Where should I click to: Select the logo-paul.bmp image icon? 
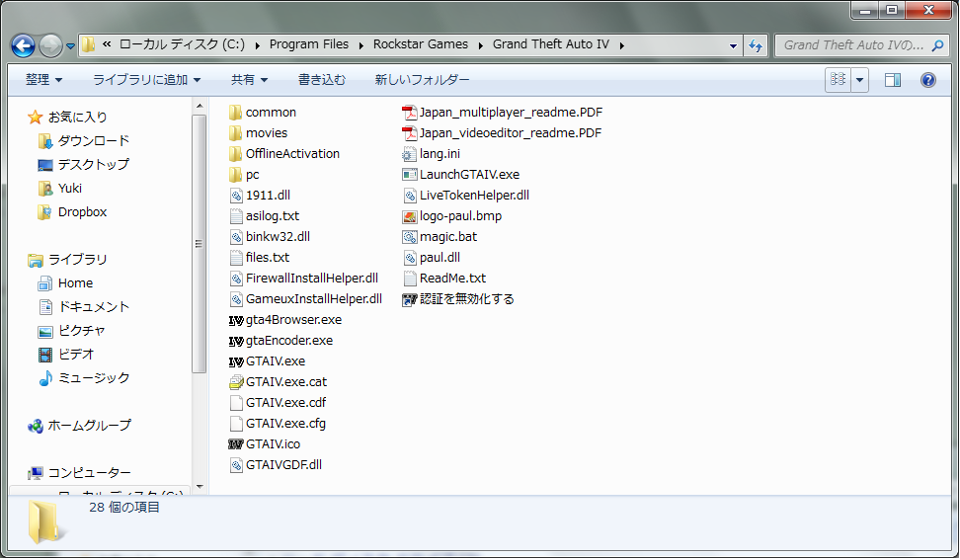(409, 216)
